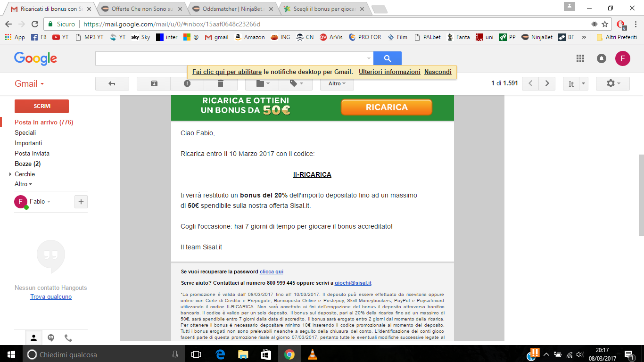Open the volume control in system tray
Viewport: 644px width, 362px height.
[x=580, y=354]
